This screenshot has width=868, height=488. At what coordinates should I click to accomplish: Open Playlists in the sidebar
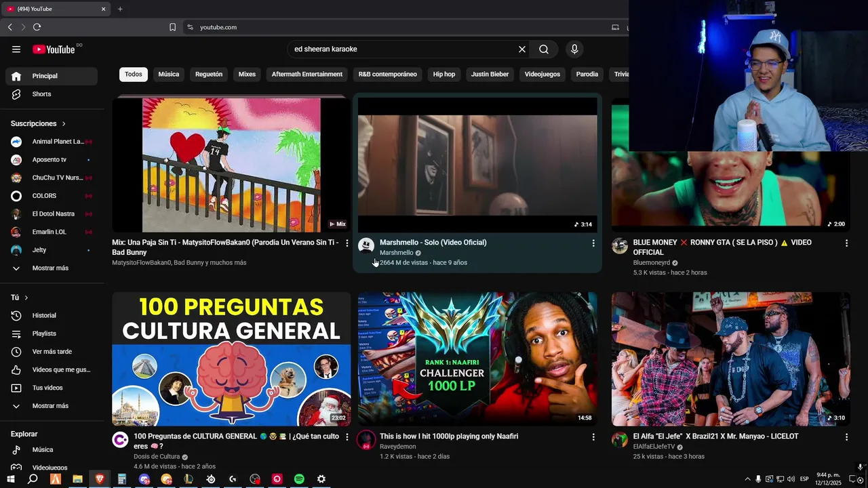[52, 333]
